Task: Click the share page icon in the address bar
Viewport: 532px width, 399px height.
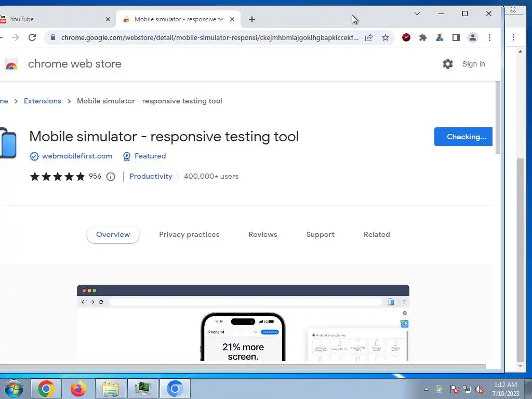Action: click(369, 37)
